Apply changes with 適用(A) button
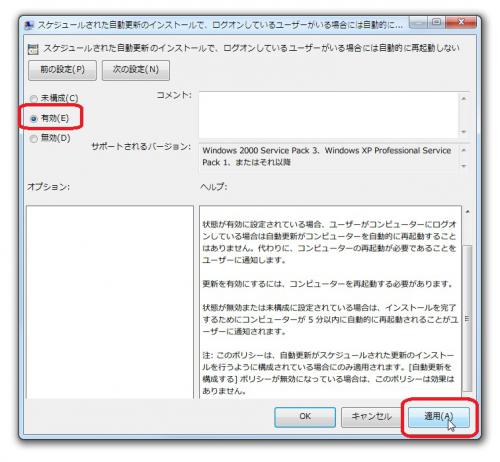 (x=439, y=417)
